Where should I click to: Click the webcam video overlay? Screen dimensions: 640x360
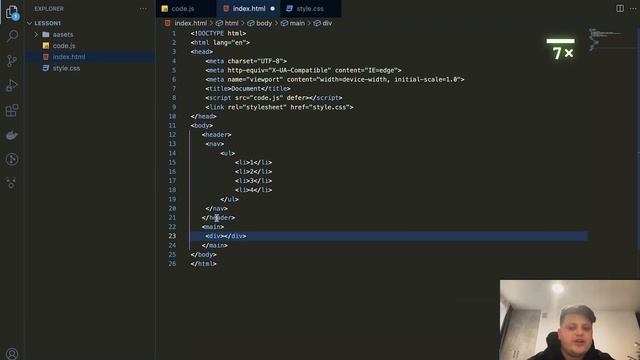point(570,320)
